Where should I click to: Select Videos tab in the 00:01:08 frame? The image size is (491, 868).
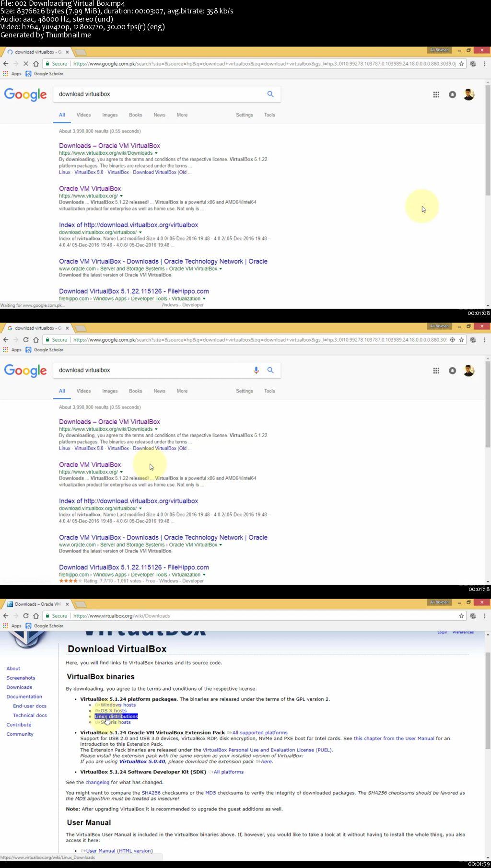click(83, 115)
